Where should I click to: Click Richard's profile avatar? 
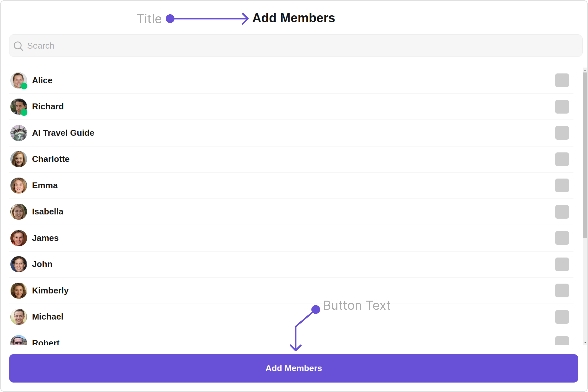19,107
